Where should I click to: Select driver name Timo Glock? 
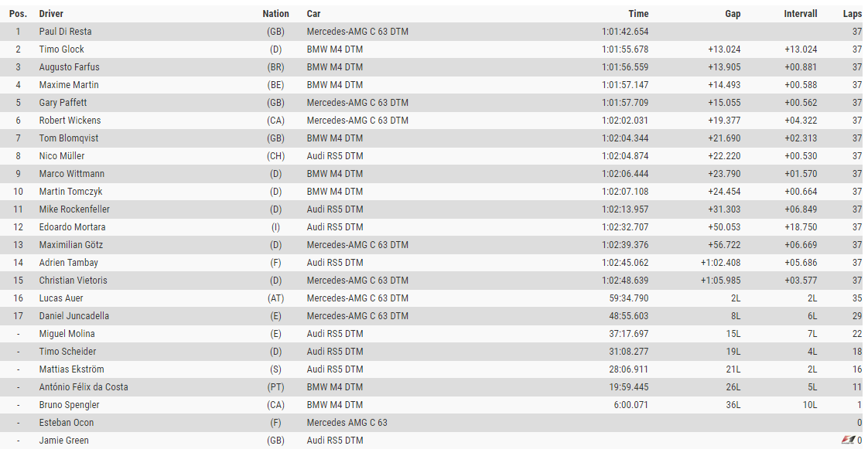click(x=62, y=49)
